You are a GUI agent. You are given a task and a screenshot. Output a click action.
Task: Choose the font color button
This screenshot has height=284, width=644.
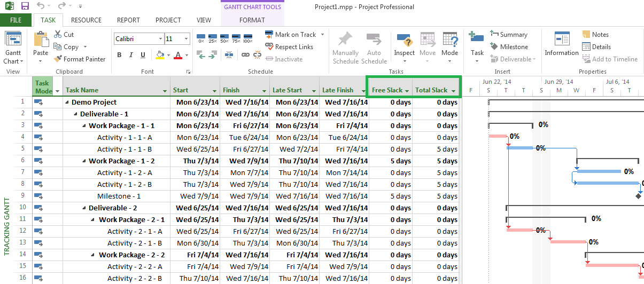click(x=177, y=55)
